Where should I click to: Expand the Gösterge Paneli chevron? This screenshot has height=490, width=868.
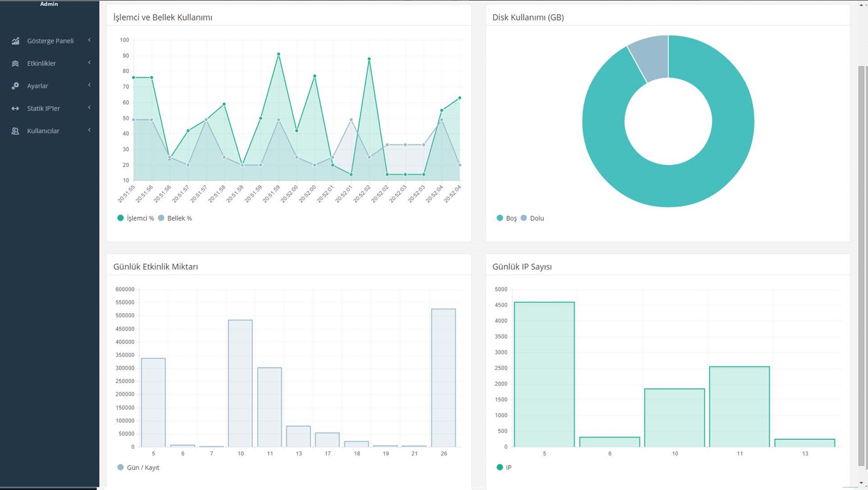[90, 40]
